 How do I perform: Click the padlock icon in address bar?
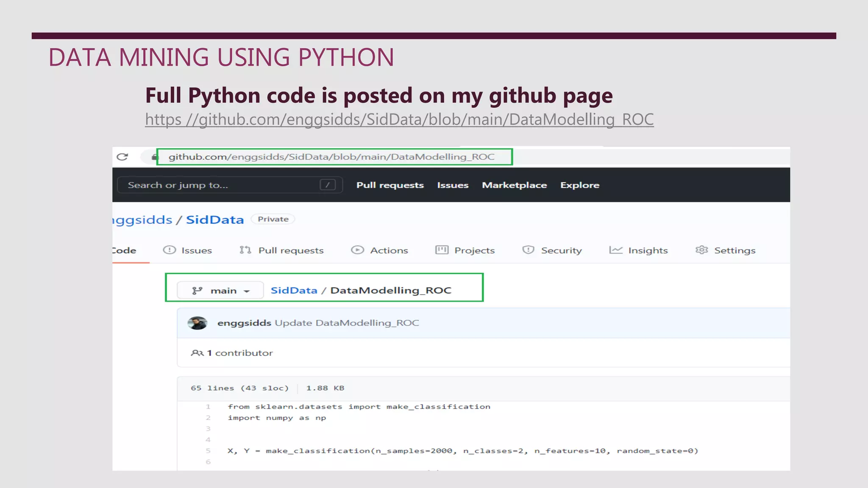click(x=154, y=157)
